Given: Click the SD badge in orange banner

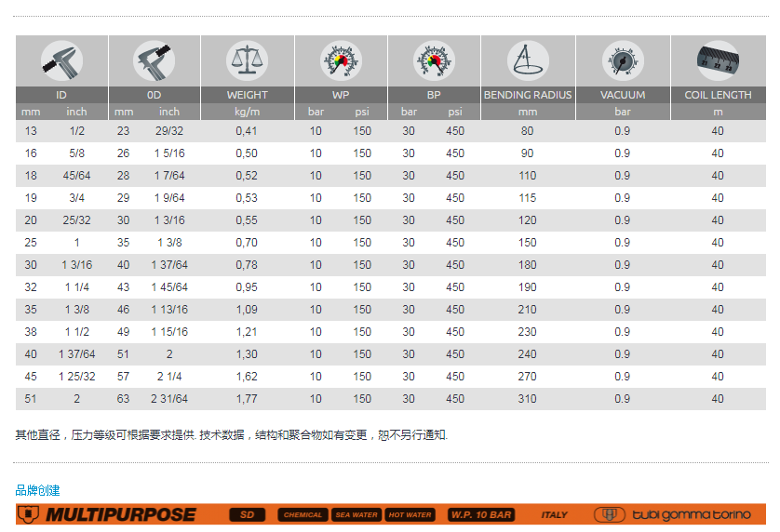Looking at the screenshot, I should [x=248, y=514].
